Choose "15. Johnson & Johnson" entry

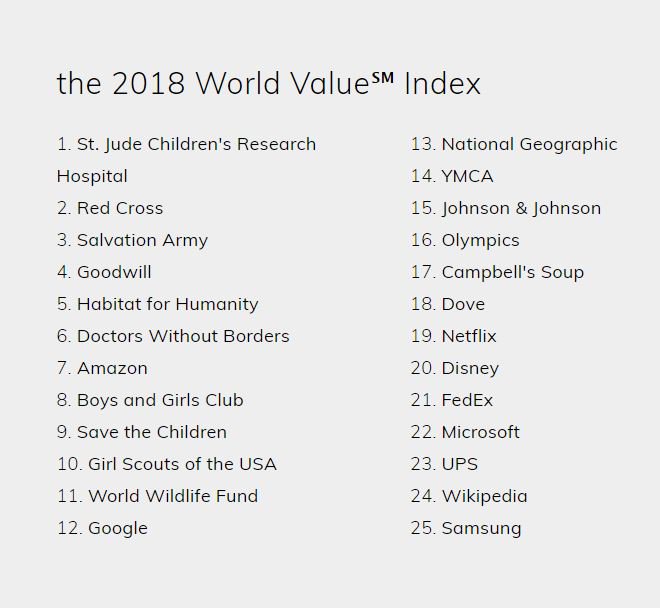pos(506,208)
